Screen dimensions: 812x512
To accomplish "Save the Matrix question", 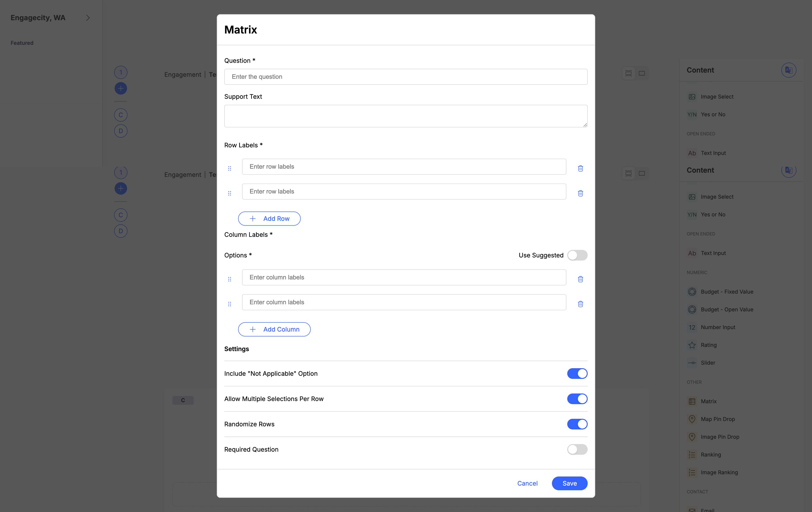I will point(569,483).
